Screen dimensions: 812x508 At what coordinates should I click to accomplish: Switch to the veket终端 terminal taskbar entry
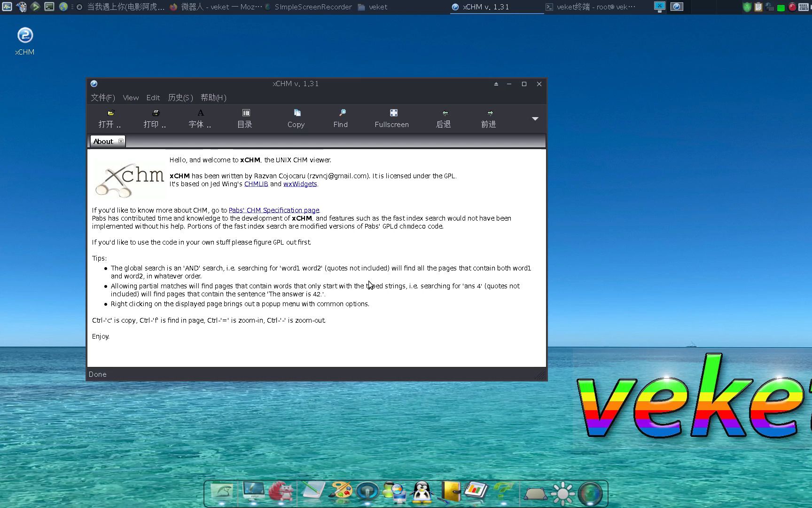click(591, 7)
